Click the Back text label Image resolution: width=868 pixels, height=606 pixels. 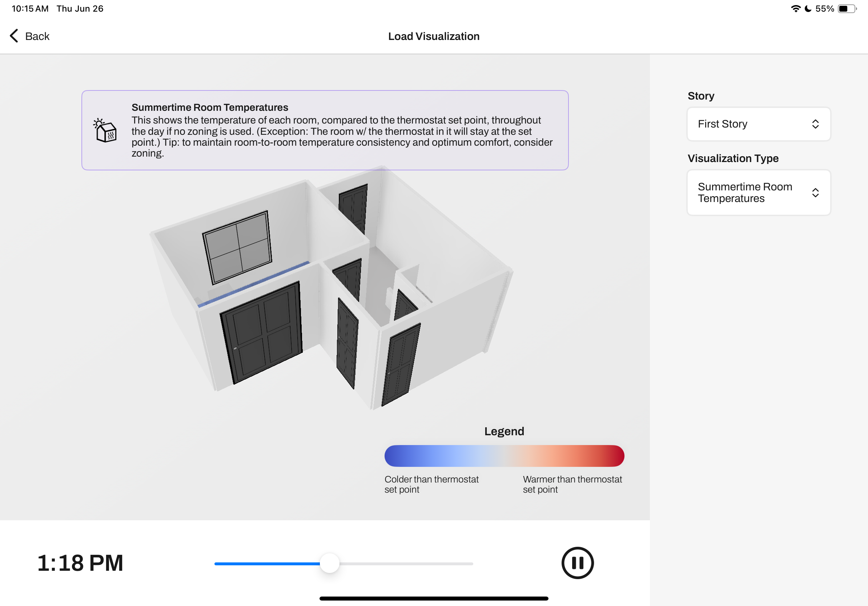click(x=37, y=36)
